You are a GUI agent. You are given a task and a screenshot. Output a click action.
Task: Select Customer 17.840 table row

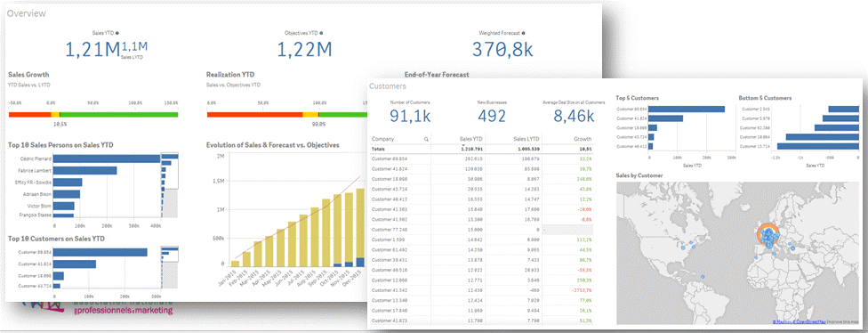click(482, 310)
